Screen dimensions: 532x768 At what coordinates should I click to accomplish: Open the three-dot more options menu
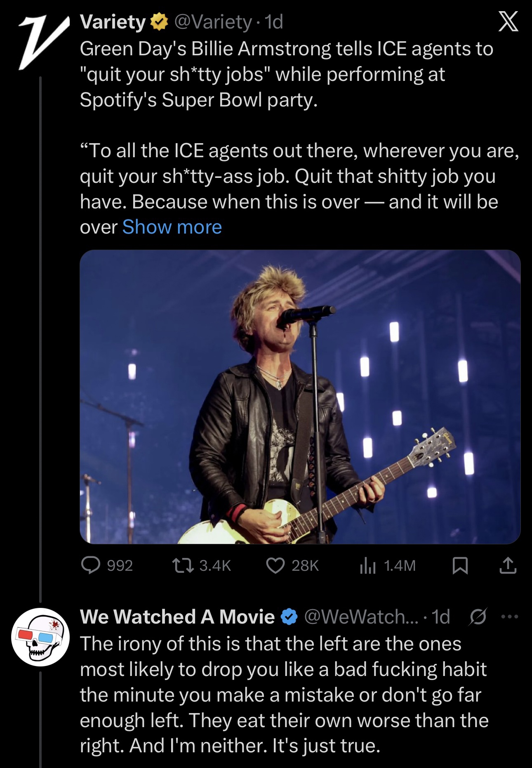tap(509, 617)
